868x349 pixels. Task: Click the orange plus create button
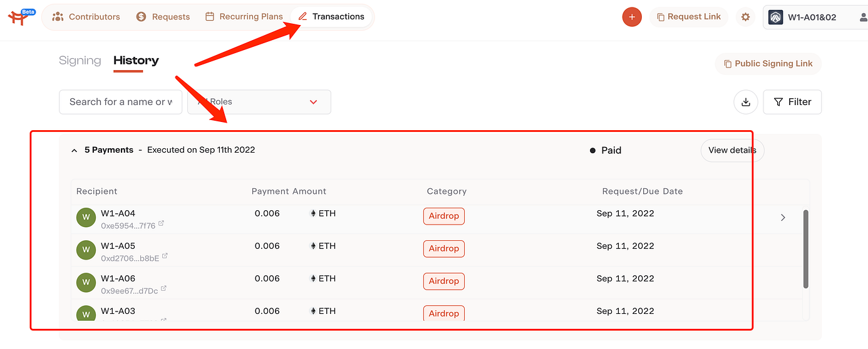click(x=632, y=17)
